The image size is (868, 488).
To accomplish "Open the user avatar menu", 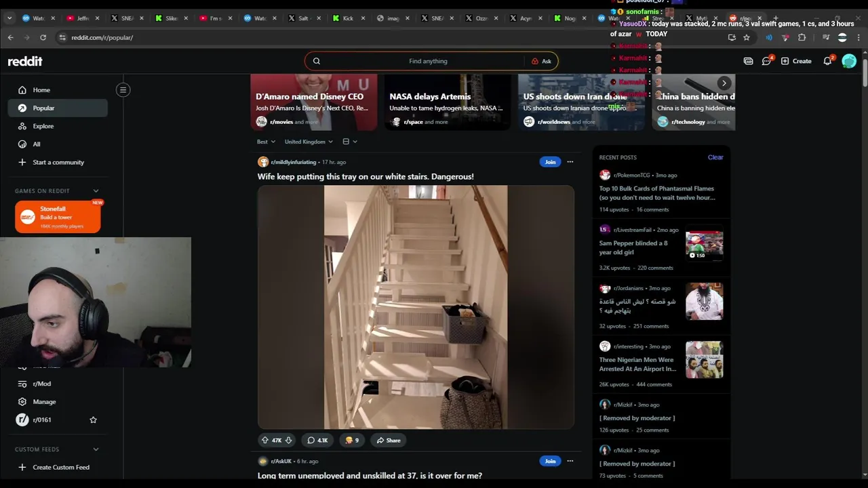I will pyautogui.click(x=849, y=61).
